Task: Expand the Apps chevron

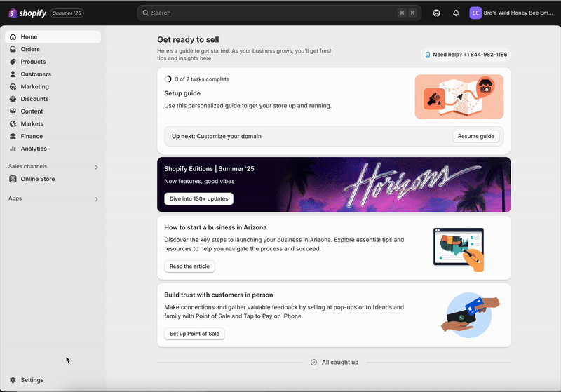Action: 96,199
